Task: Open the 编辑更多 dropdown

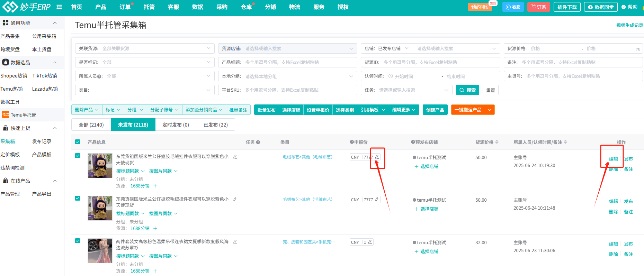Action: coord(403,110)
